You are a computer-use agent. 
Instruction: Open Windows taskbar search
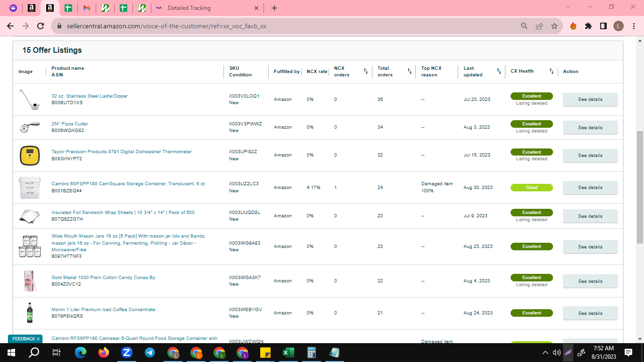click(34, 352)
